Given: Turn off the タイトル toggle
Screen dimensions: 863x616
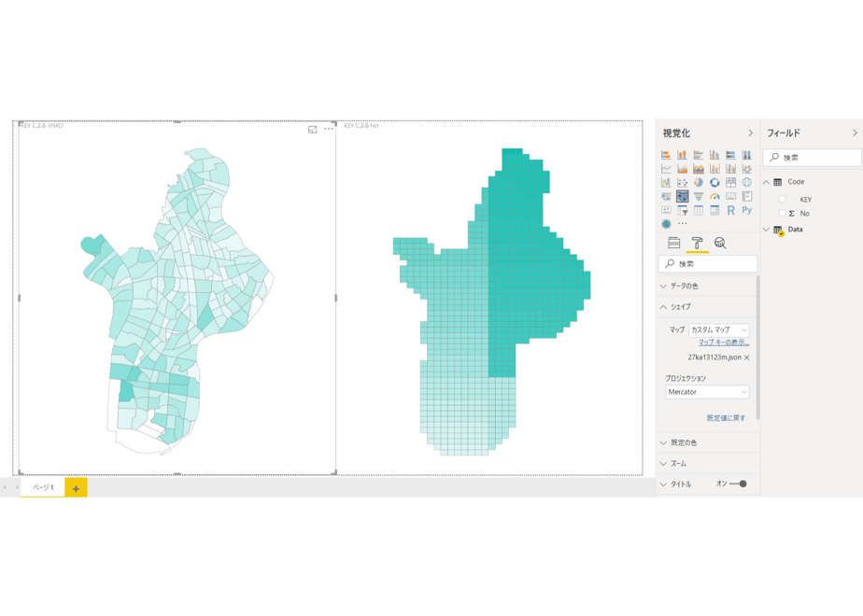Looking at the screenshot, I should click(x=738, y=484).
